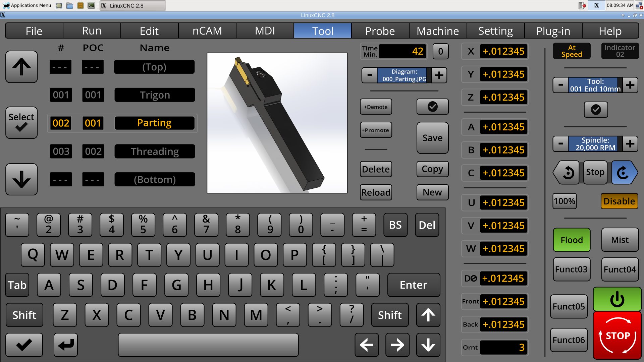This screenshot has height=362, width=644.
Task: Open the file manager in the top panel
Action: [x=70, y=5]
